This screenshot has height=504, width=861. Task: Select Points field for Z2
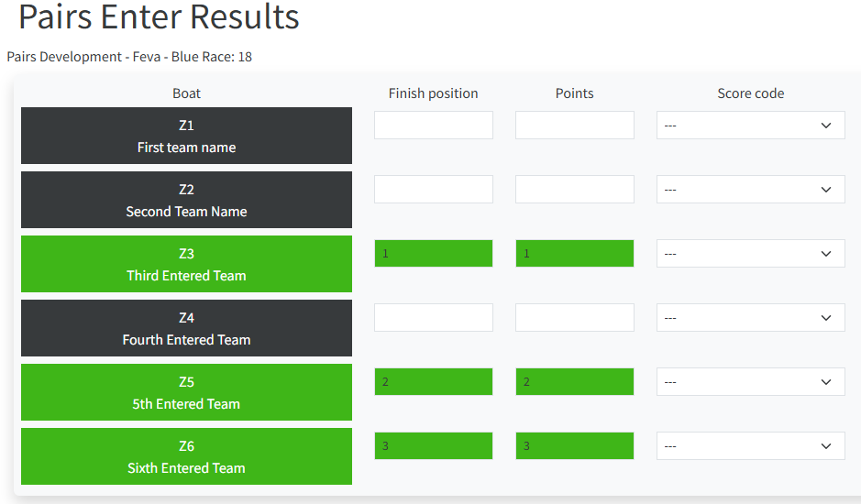click(575, 190)
